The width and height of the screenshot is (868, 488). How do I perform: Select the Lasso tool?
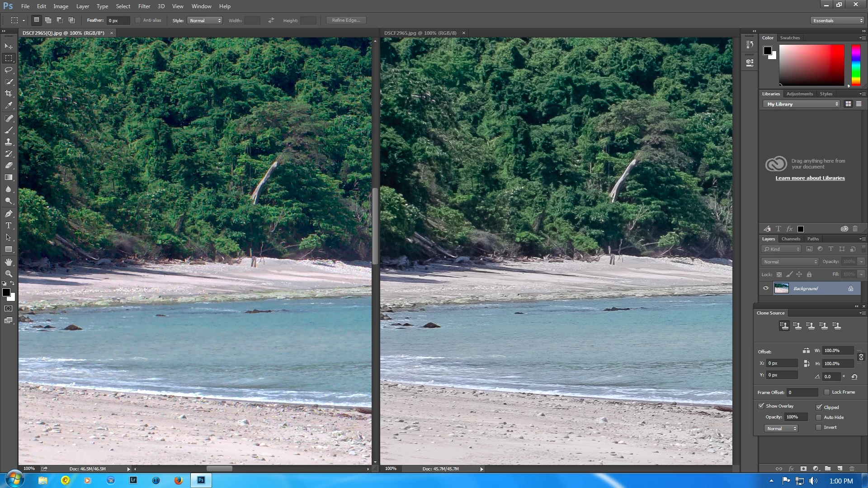(x=9, y=70)
